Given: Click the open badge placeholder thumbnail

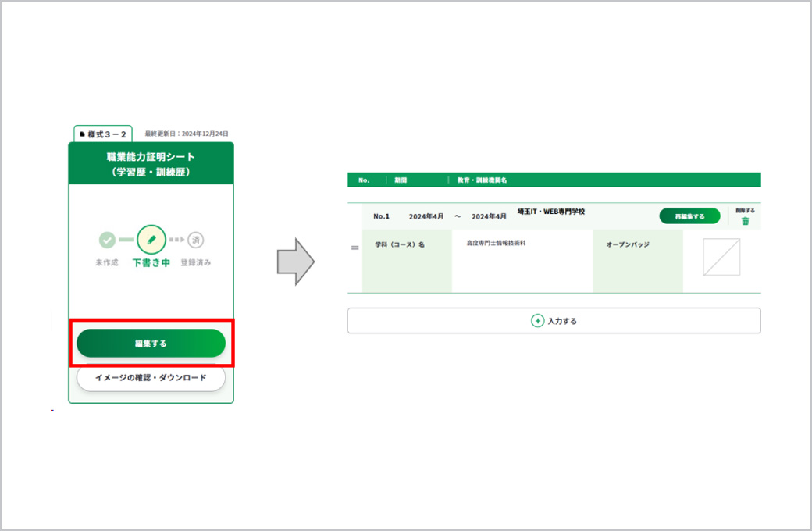Looking at the screenshot, I should 721,257.
